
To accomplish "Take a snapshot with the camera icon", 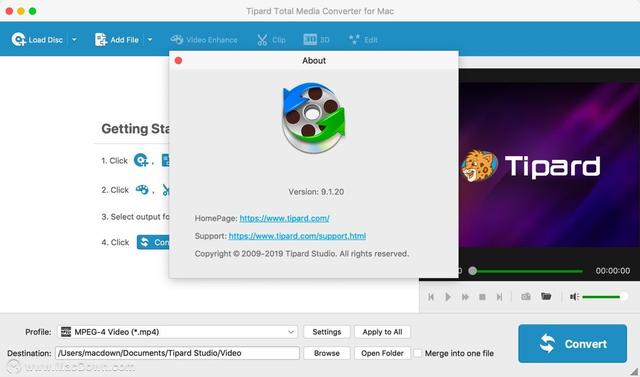I will click(526, 297).
